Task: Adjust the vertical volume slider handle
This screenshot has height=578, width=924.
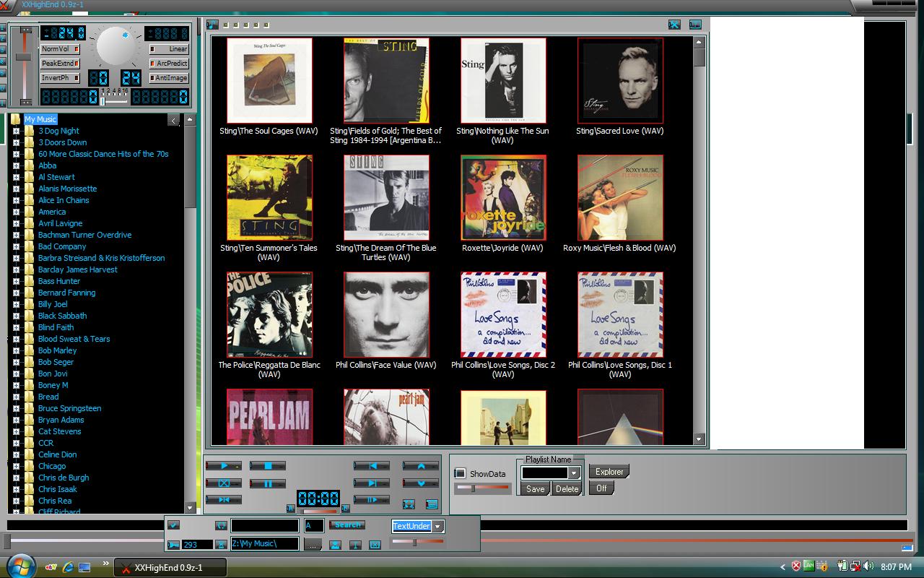Action: (x=24, y=57)
